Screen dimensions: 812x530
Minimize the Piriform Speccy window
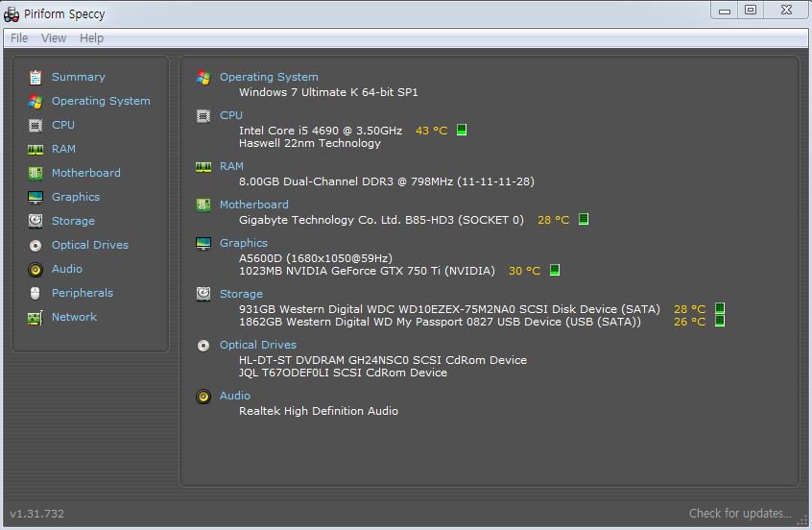pos(724,11)
